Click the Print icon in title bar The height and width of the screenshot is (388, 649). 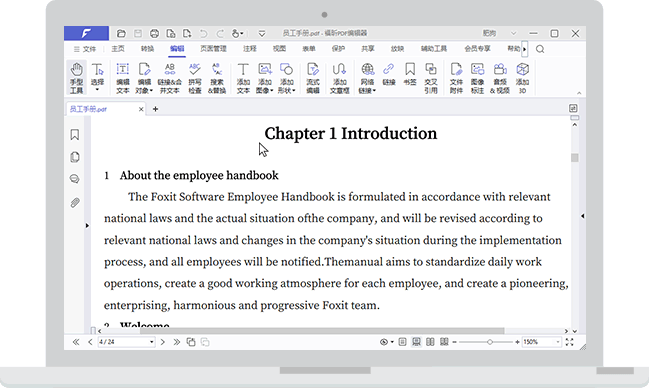(154, 34)
